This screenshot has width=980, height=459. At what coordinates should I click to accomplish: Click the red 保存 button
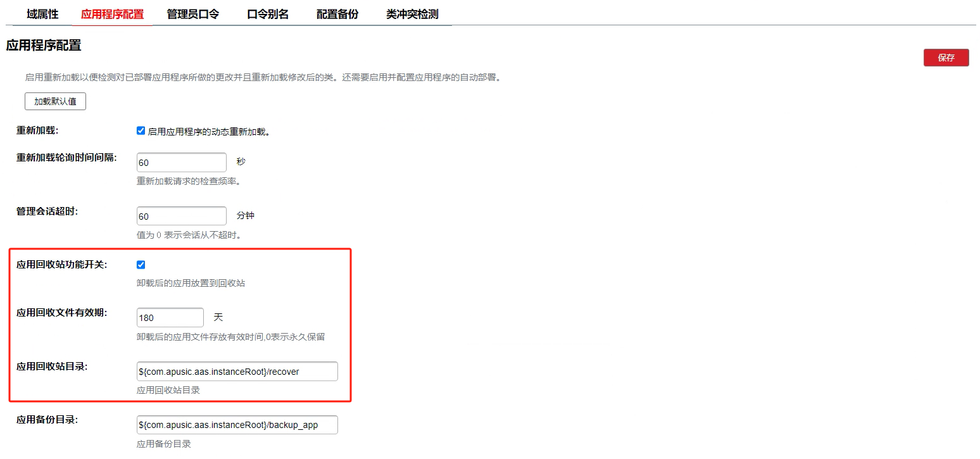[x=946, y=58]
